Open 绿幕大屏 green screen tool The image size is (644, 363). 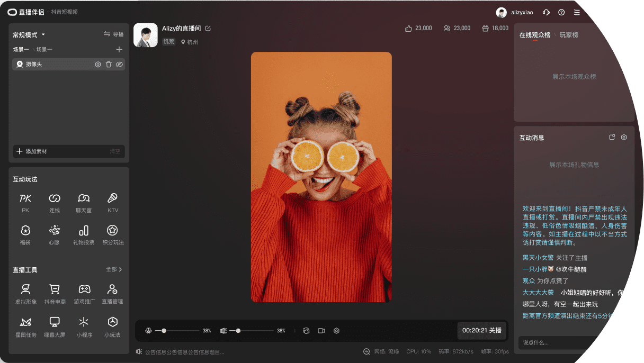click(x=55, y=322)
